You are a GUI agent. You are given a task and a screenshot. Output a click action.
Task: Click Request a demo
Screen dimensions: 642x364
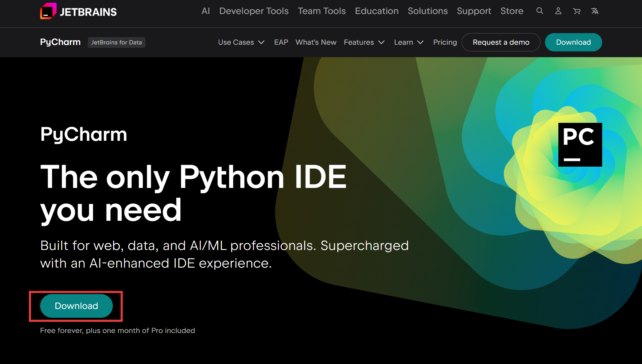coord(501,42)
